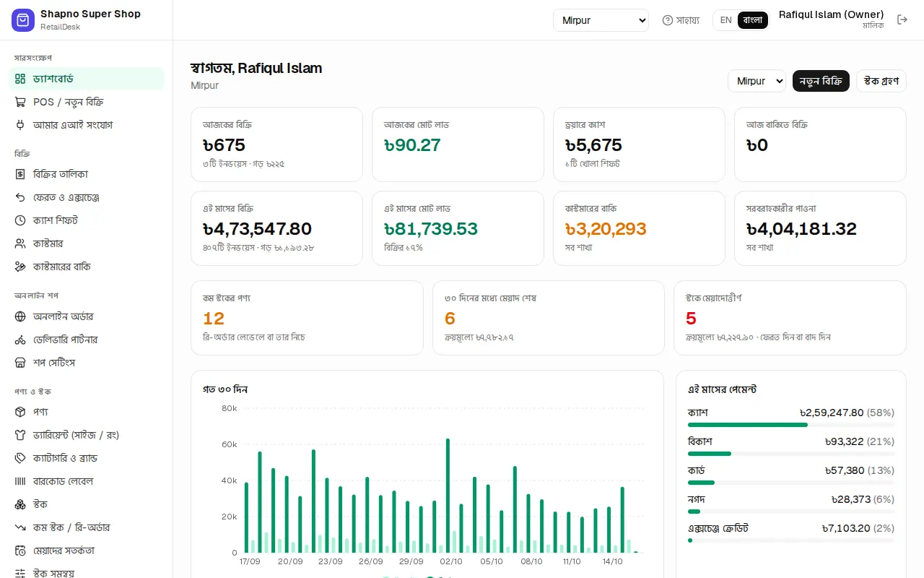Click the delivery partner bike icon
The image size is (924, 578).
pos(20,340)
